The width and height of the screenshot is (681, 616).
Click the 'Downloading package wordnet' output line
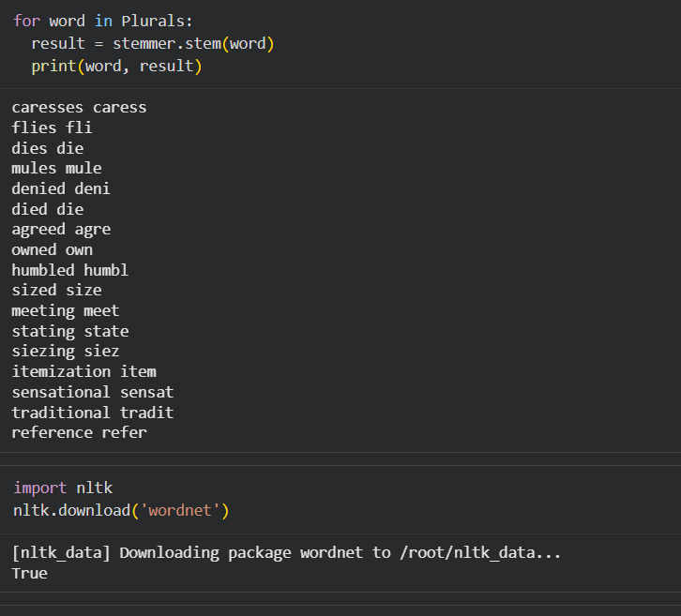pos(286,552)
